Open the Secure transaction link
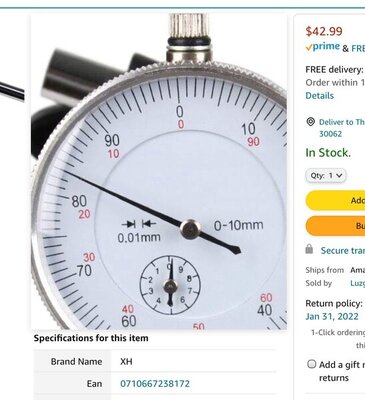 tap(343, 250)
